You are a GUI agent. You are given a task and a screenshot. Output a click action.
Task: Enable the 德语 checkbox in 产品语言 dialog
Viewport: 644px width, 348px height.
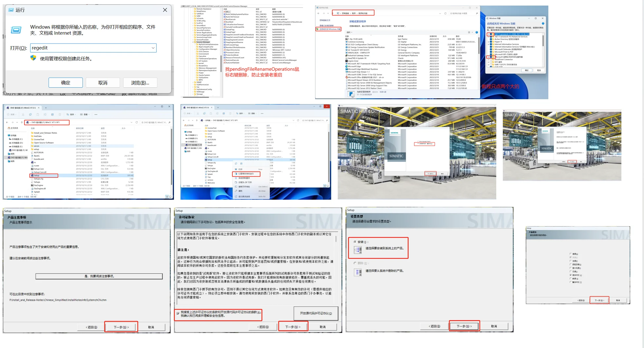[x=571, y=254]
